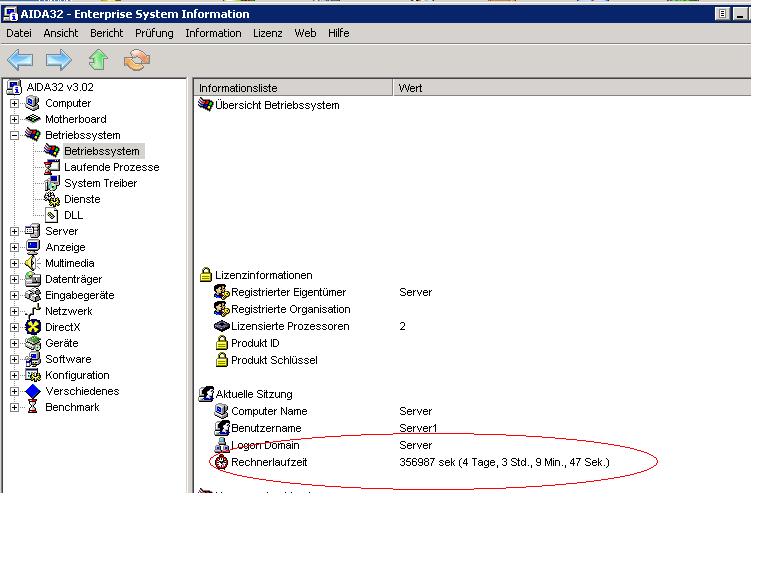Minimize the AIDA32 window
Image resolution: width=768 pixels, height=576 pixels.
pos(741,14)
